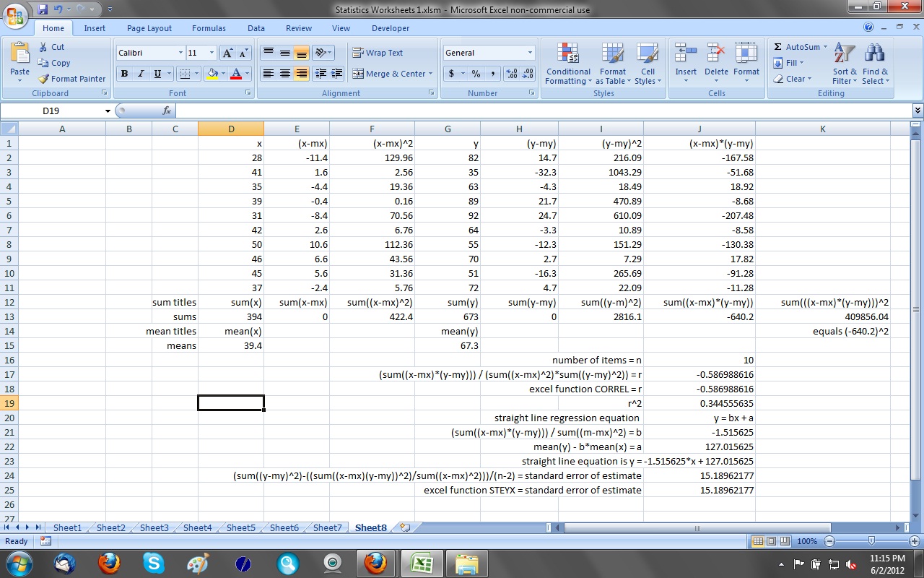Click the macro record status bar icon
Image resolution: width=924 pixels, height=578 pixels.
(x=45, y=541)
